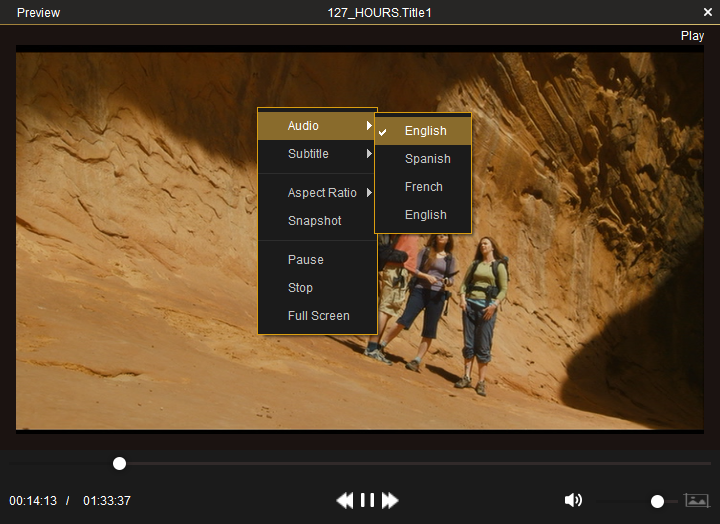Select the checked English audio track

(423, 131)
